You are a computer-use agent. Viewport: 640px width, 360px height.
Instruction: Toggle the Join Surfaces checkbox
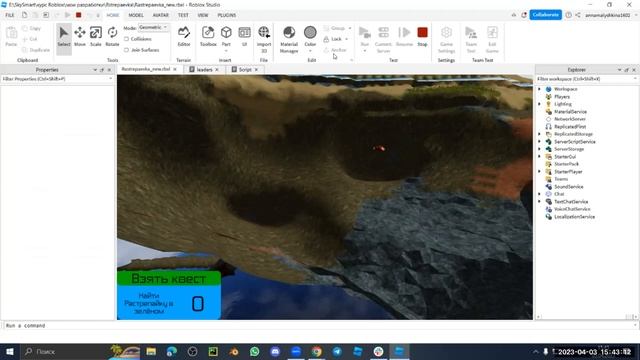click(x=126, y=50)
